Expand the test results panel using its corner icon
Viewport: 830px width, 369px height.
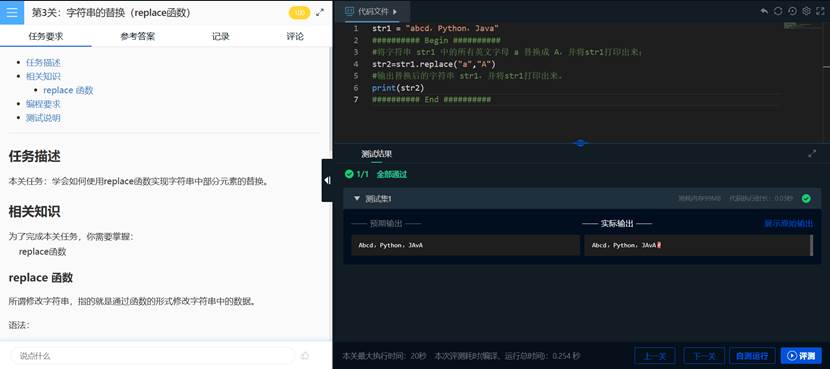click(x=812, y=154)
